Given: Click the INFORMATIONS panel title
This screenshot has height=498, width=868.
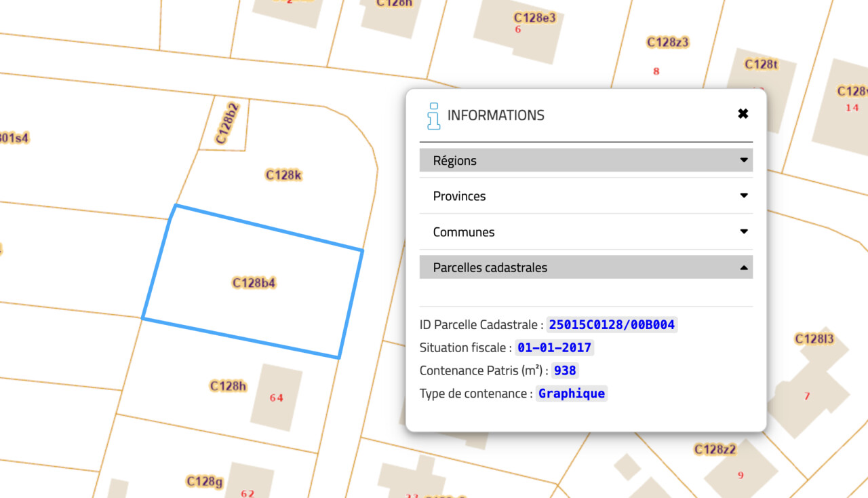Looking at the screenshot, I should (x=496, y=115).
